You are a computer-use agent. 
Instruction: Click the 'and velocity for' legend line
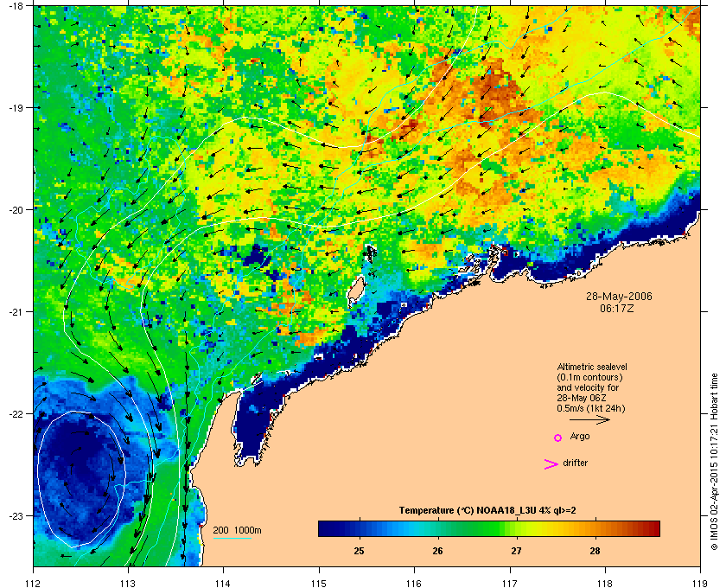pos(588,387)
